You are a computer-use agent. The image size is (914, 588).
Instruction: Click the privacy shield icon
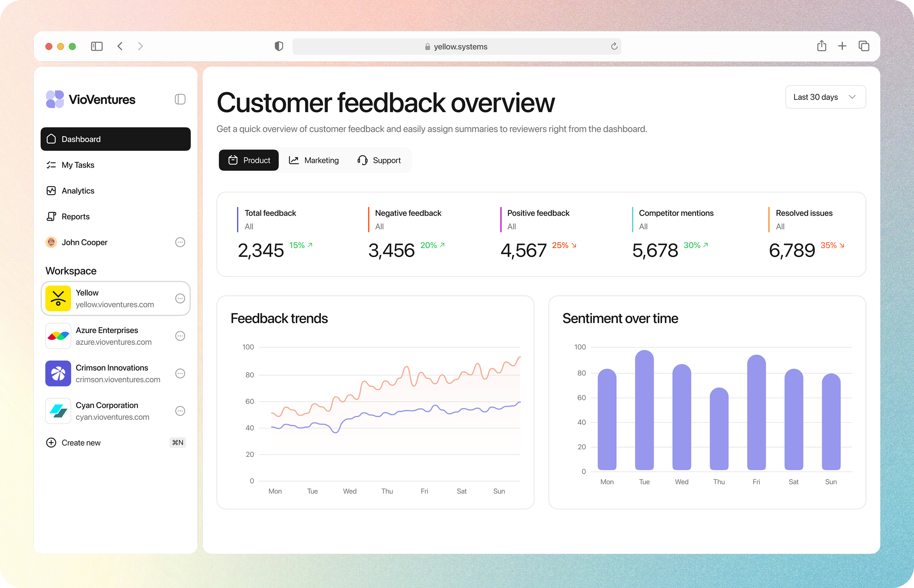(x=279, y=46)
